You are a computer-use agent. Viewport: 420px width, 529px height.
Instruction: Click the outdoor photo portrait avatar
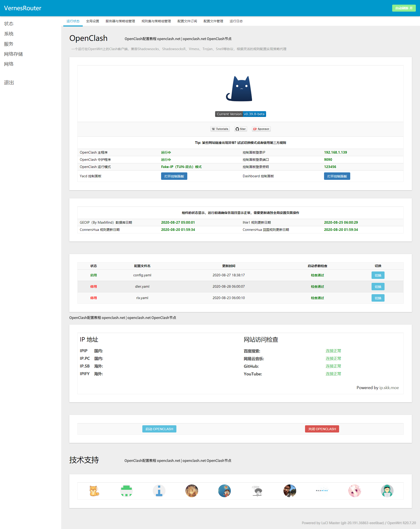[290, 491]
